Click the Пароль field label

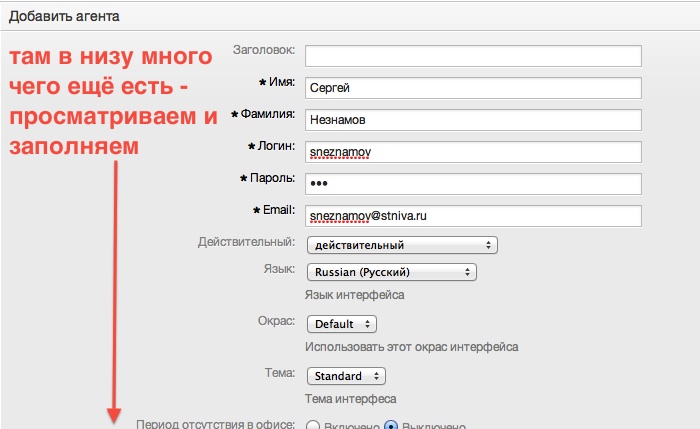click(269, 178)
